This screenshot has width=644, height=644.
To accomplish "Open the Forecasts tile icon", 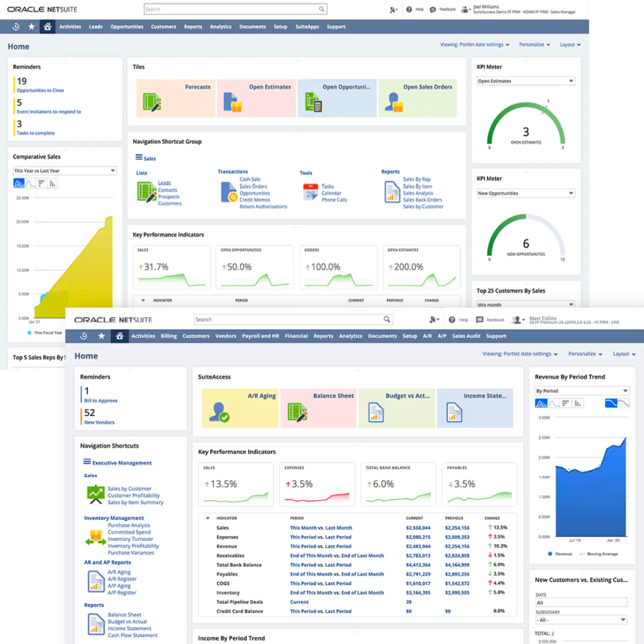I will pyautogui.click(x=151, y=102).
